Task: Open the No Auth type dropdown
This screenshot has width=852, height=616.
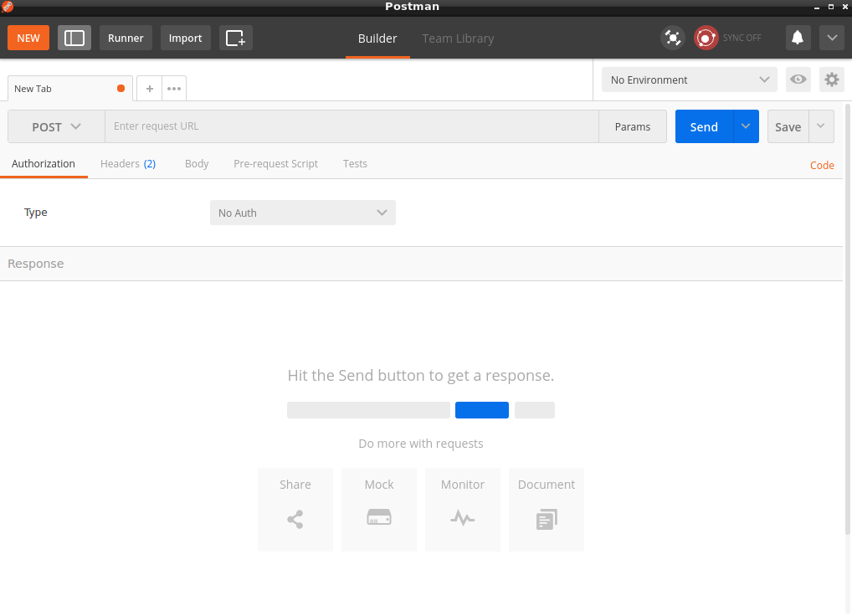Action: pyautogui.click(x=302, y=213)
